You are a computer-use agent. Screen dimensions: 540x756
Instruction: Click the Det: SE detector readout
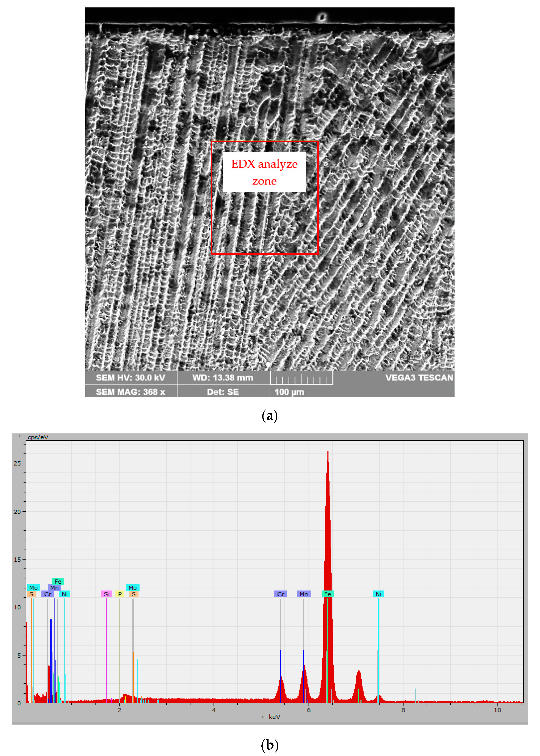tap(223, 392)
